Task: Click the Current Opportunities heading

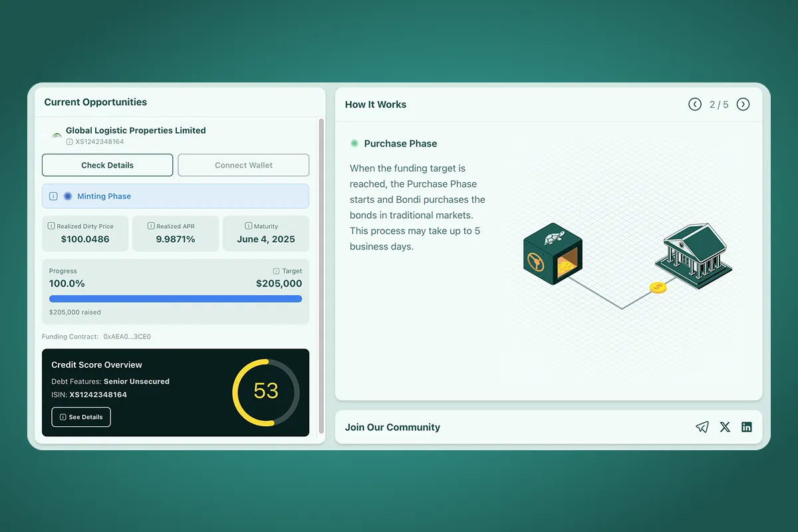Action: click(96, 102)
